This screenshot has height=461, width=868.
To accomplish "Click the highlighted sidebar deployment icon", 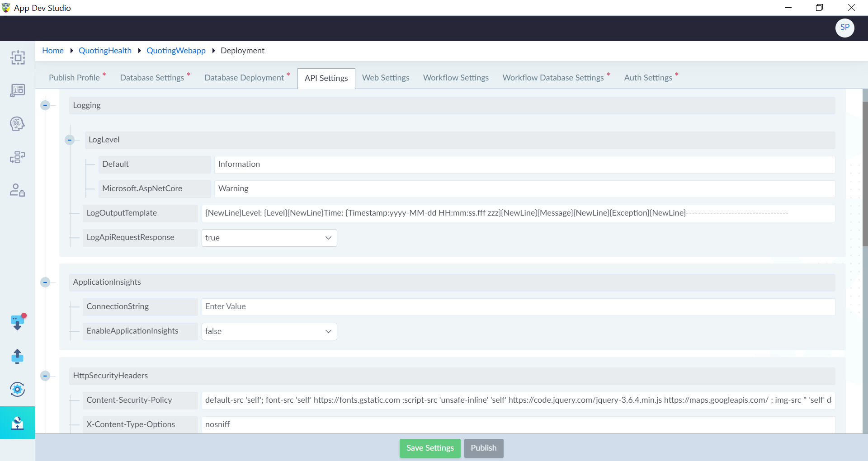I will (18, 423).
